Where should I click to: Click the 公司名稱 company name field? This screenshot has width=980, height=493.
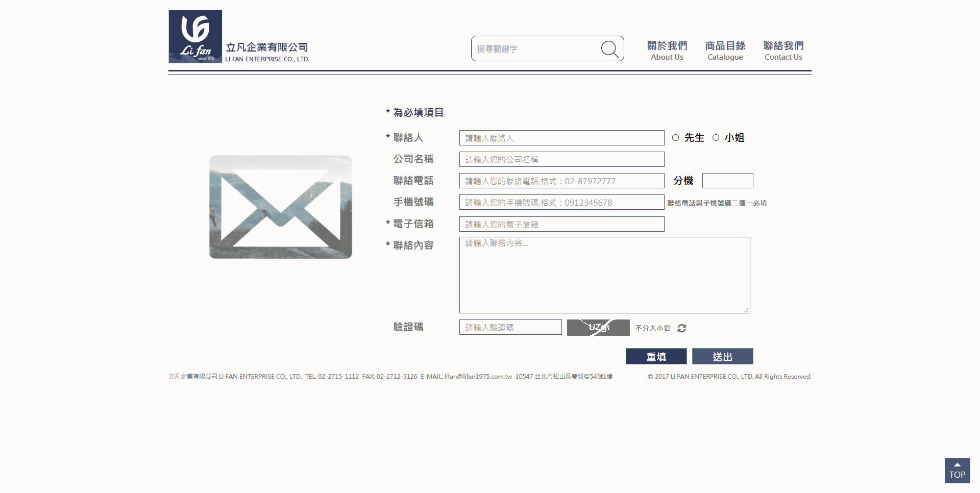[x=561, y=159]
